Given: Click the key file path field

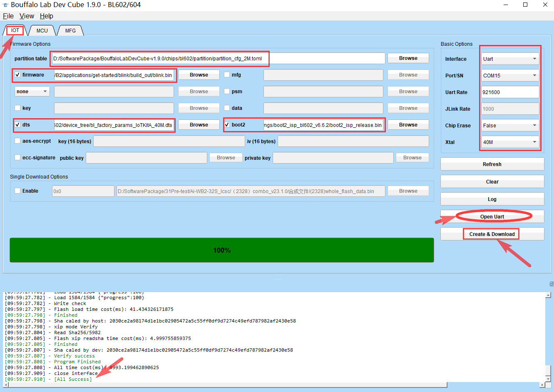Looking at the screenshot, I should (114, 108).
